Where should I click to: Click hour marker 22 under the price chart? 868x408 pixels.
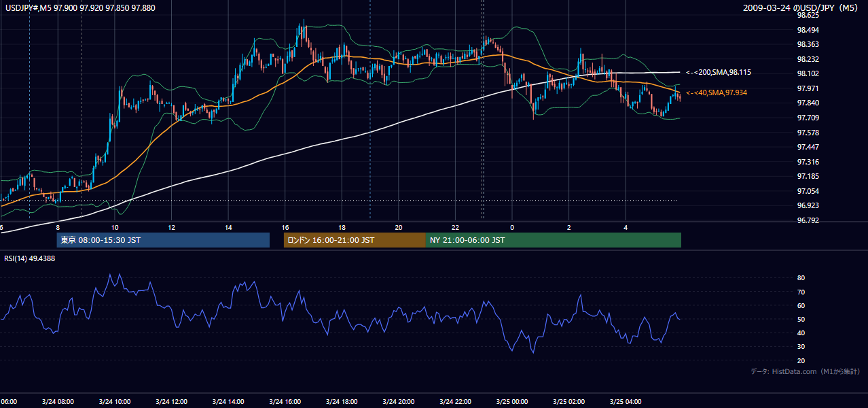(x=456, y=228)
